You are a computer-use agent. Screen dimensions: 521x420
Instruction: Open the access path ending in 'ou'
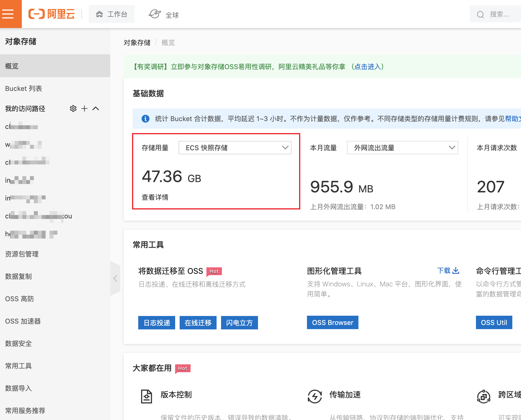[x=39, y=216]
